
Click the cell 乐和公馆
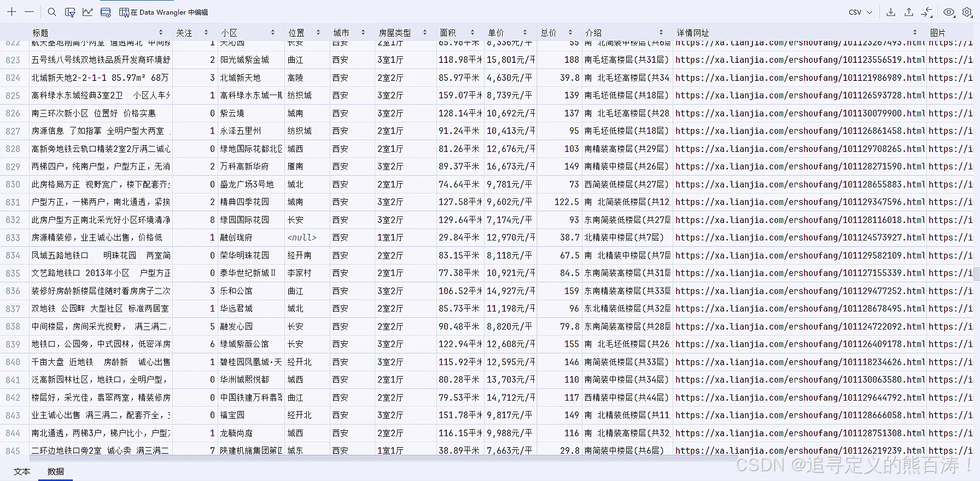[251, 291]
